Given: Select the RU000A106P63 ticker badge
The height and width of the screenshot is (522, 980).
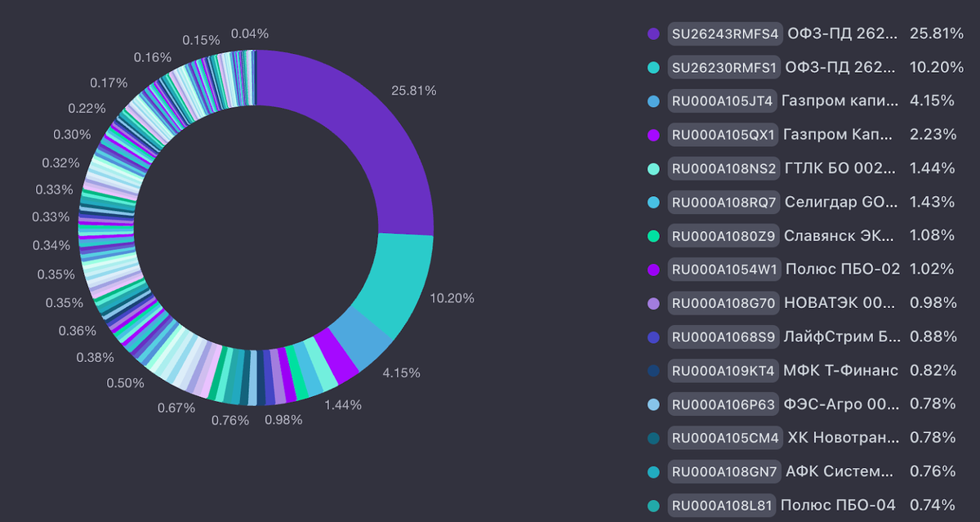Looking at the screenshot, I should pos(724,404).
